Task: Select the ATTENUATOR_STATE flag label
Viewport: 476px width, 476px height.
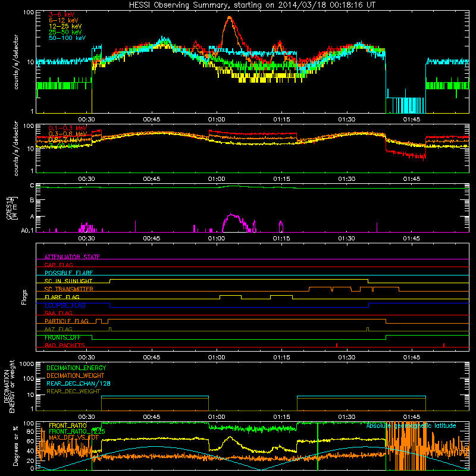Action: coord(72,257)
